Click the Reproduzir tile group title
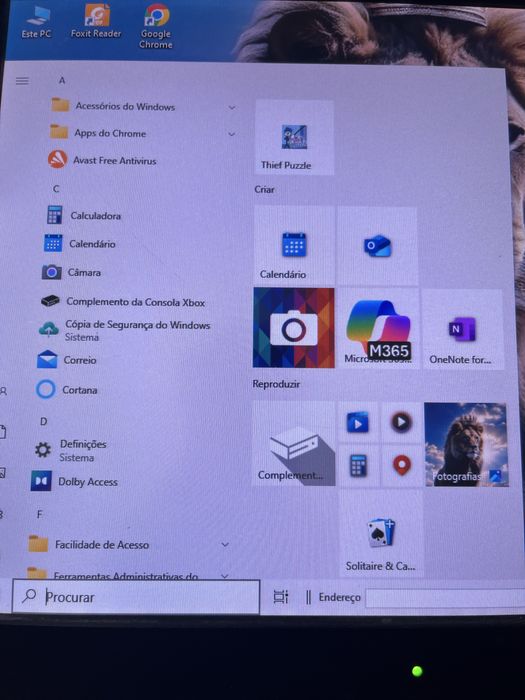 point(276,384)
